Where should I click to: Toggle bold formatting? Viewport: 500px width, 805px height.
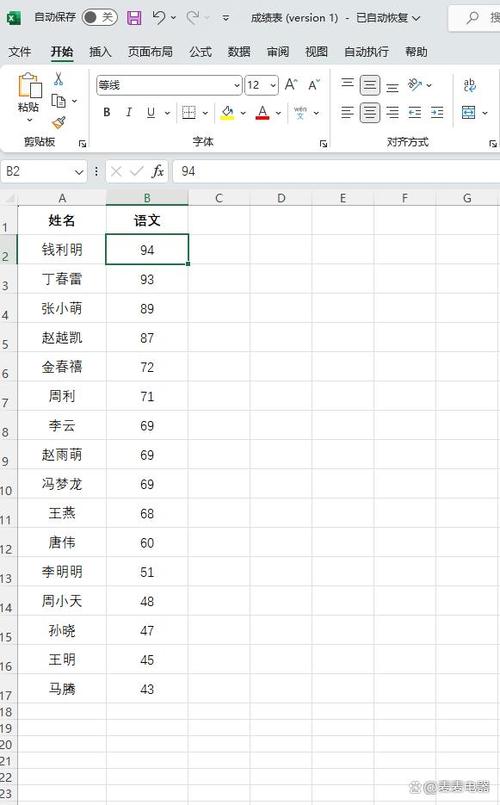(x=107, y=112)
